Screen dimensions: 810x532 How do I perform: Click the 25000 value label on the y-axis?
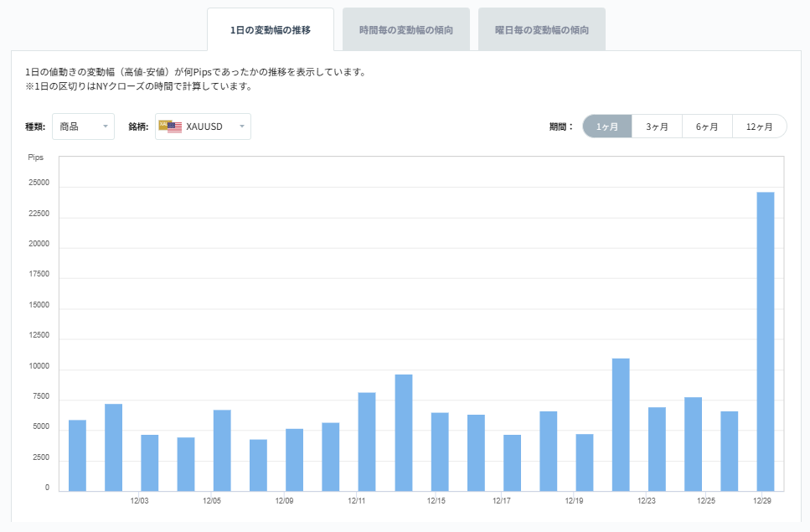coord(40,182)
